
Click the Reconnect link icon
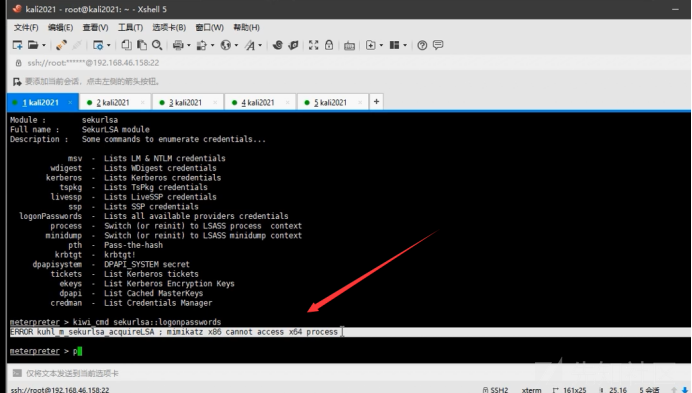pyautogui.click(x=61, y=45)
